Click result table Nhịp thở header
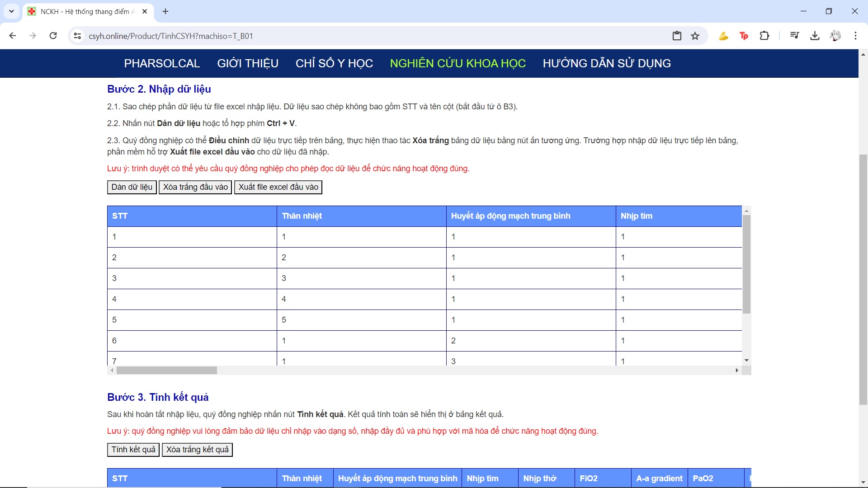868x488 pixels. click(x=546, y=478)
